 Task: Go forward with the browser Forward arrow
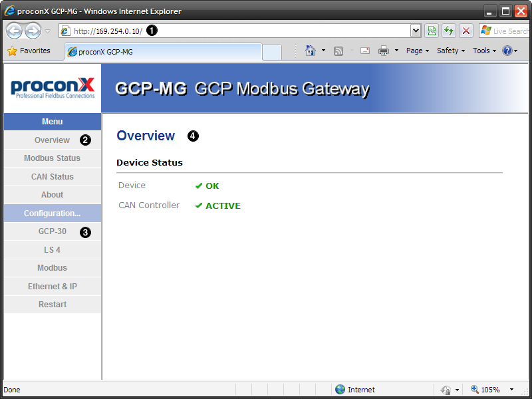[33, 31]
